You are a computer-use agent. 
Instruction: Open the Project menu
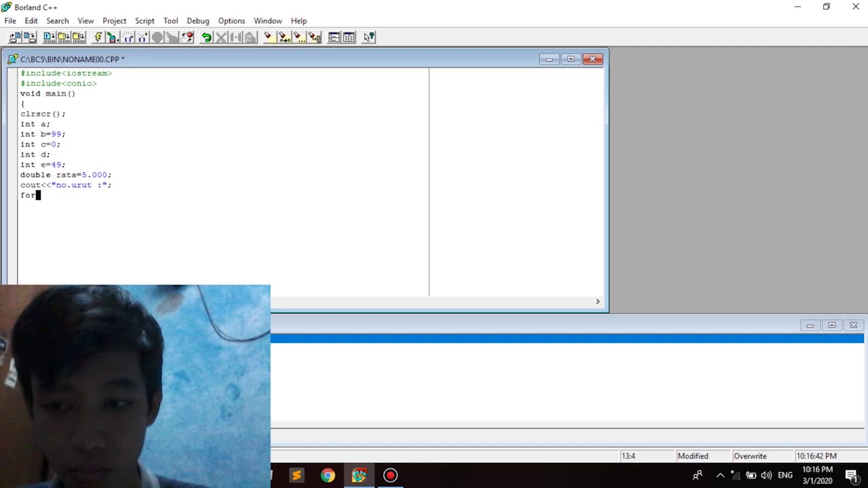[x=115, y=21]
